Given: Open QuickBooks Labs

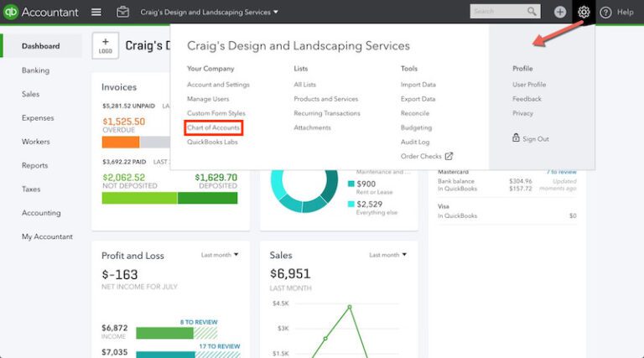Looking at the screenshot, I should (x=212, y=142).
